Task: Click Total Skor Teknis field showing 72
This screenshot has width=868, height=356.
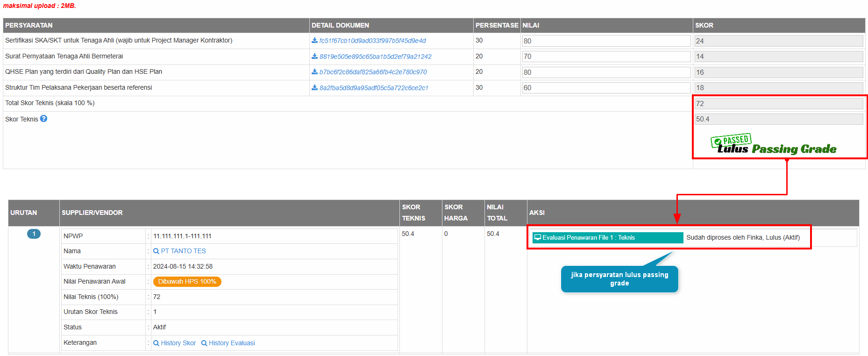Action: click(x=778, y=104)
